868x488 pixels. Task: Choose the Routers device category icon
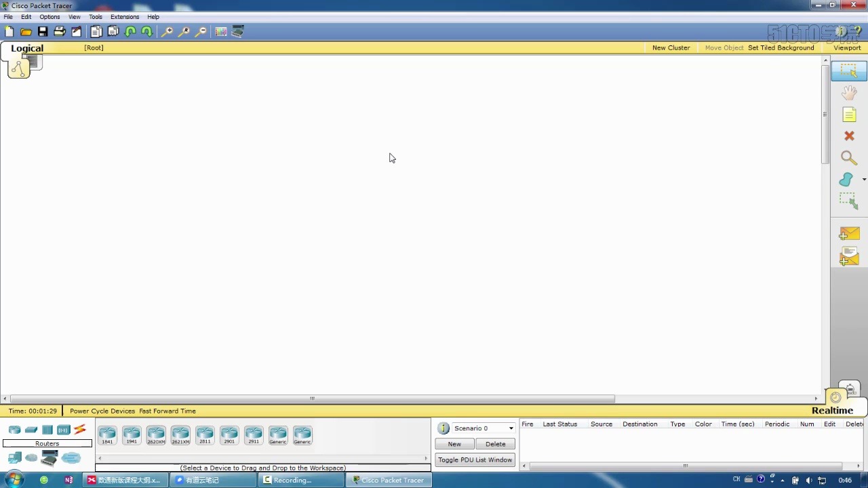click(14, 430)
